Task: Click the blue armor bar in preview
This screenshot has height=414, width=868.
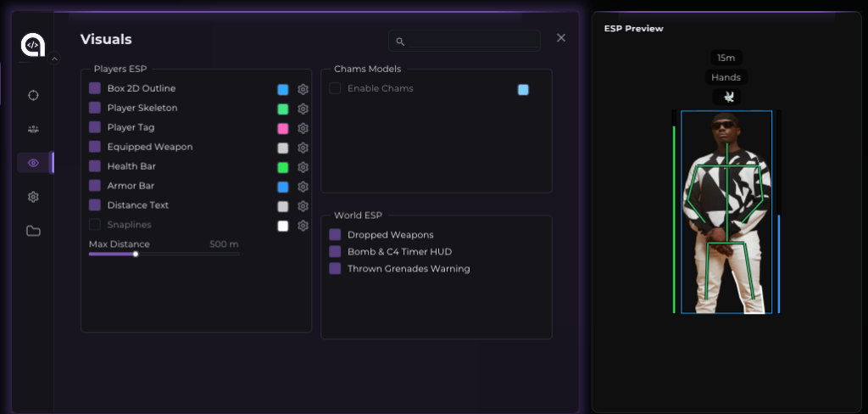Action: coord(779,264)
